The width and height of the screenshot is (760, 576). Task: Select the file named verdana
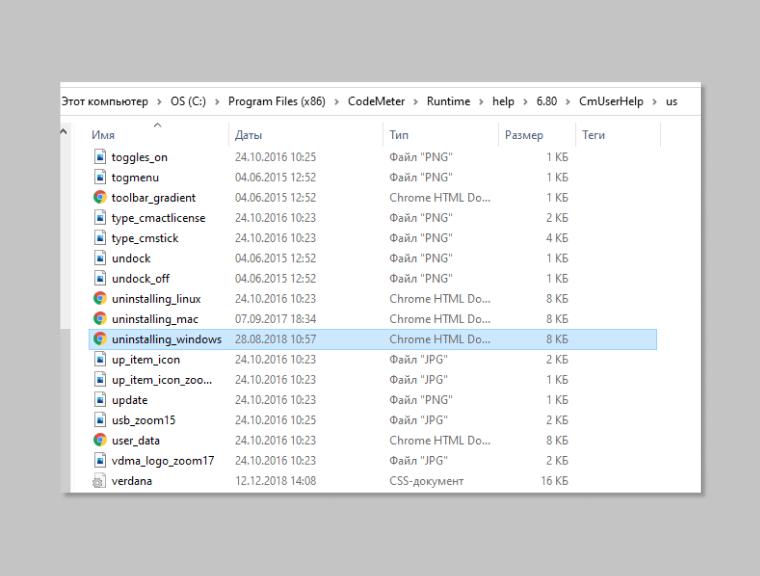(132, 481)
